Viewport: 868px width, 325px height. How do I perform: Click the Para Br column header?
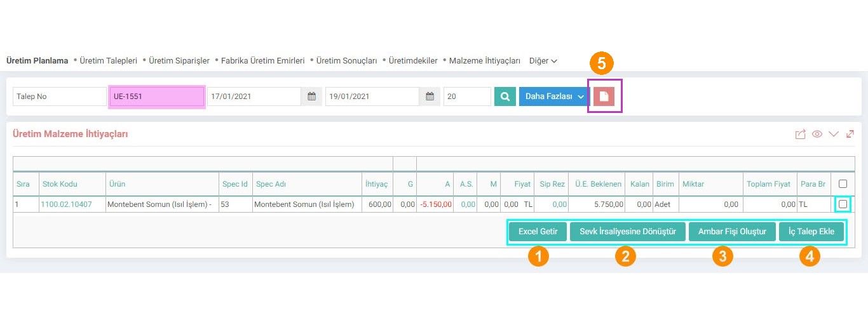(813, 184)
